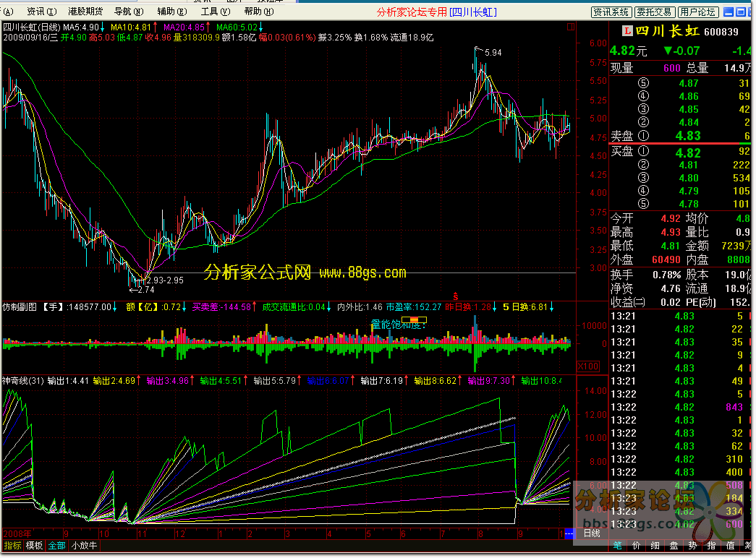Select the 小放牛 tab at bottom
The image size is (756, 558).
point(85,546)
